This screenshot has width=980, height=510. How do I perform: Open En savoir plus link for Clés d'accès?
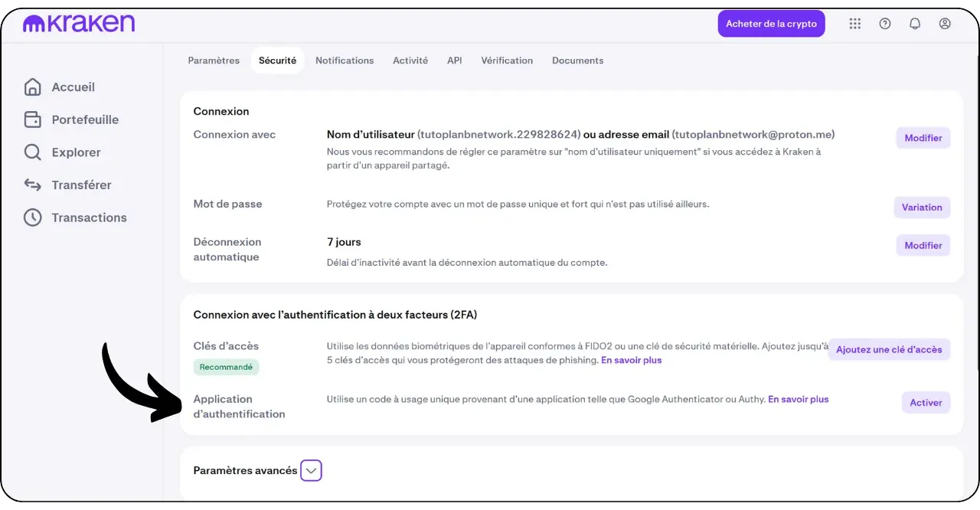631,360
